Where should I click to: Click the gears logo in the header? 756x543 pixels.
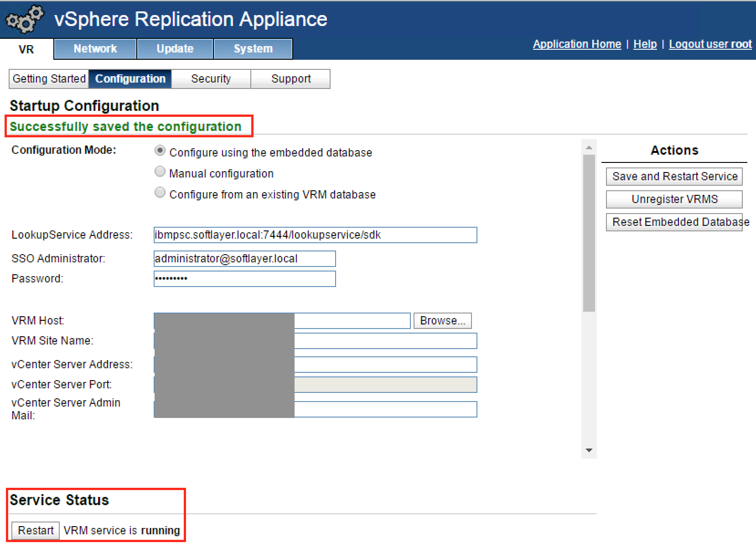tap(24, 19)
